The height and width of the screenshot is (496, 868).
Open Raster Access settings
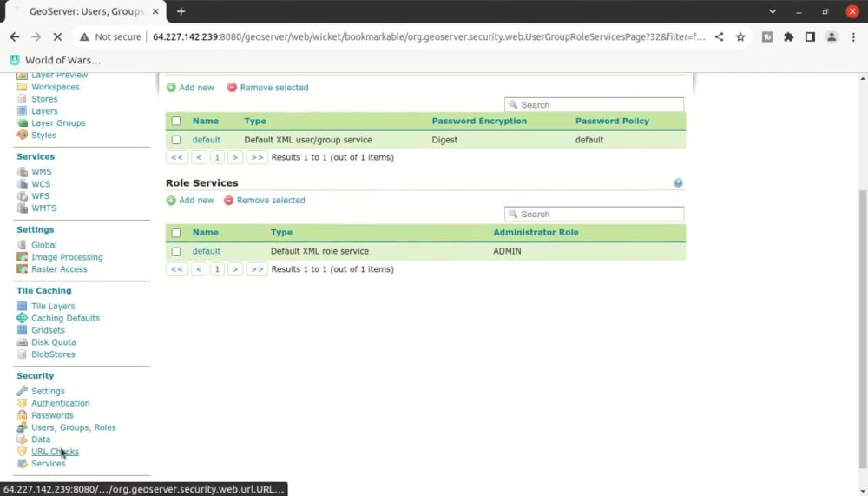click(x=59, y=269)
